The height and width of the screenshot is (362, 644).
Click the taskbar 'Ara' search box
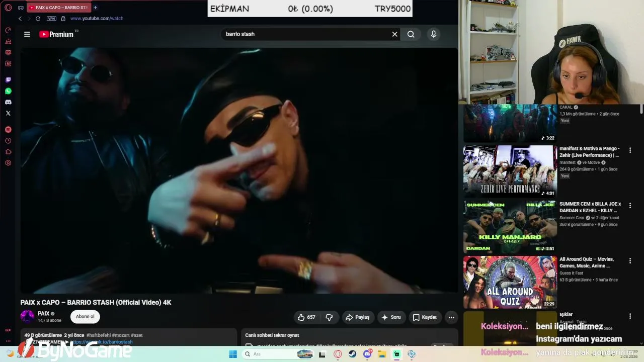[278, 354]
